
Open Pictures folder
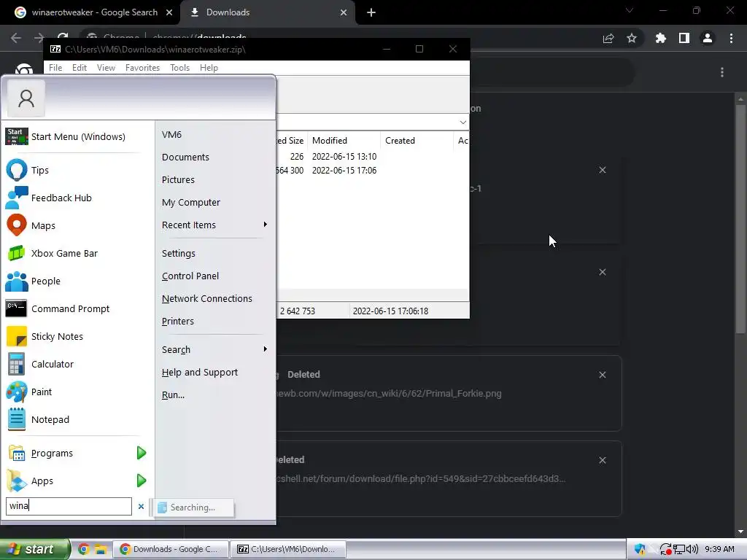click(x=178, y=179)
